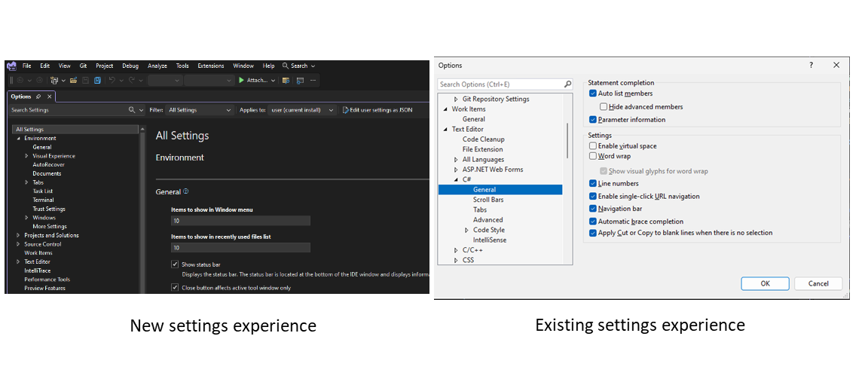Click the Edit user settings JSON icon

(x=345, y=110)
